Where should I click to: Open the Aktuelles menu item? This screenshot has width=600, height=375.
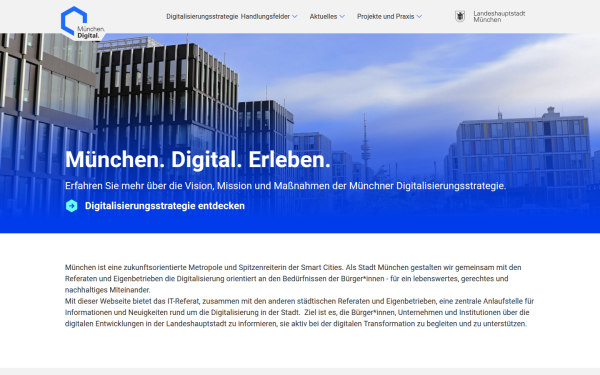coord(323,16)
